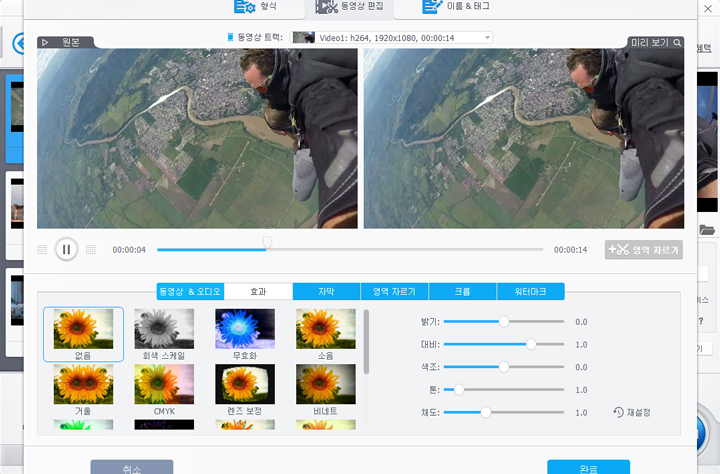Apply the 거울 mirror effect

click(83, 390)
